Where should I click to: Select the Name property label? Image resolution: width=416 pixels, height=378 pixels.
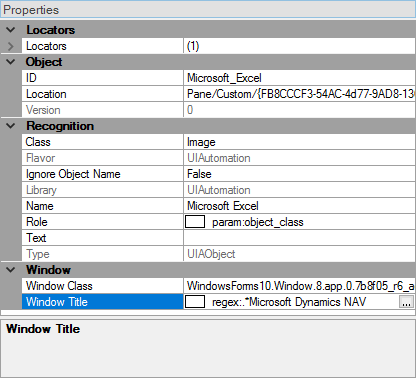[x=40, y=206]
